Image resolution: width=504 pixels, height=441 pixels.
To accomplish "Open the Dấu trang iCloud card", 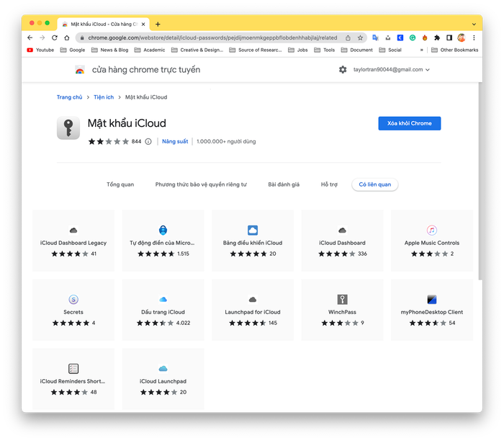I will coord(163,310).
